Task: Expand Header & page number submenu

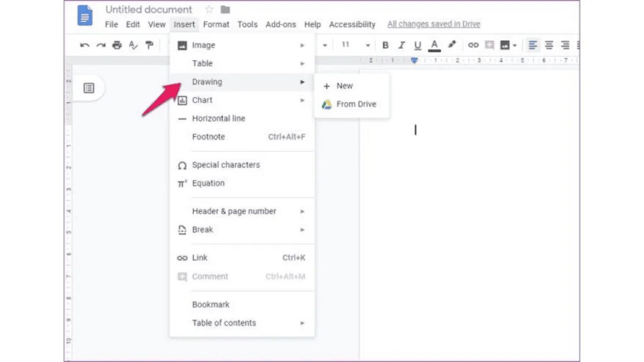Action: coord(242,211)
